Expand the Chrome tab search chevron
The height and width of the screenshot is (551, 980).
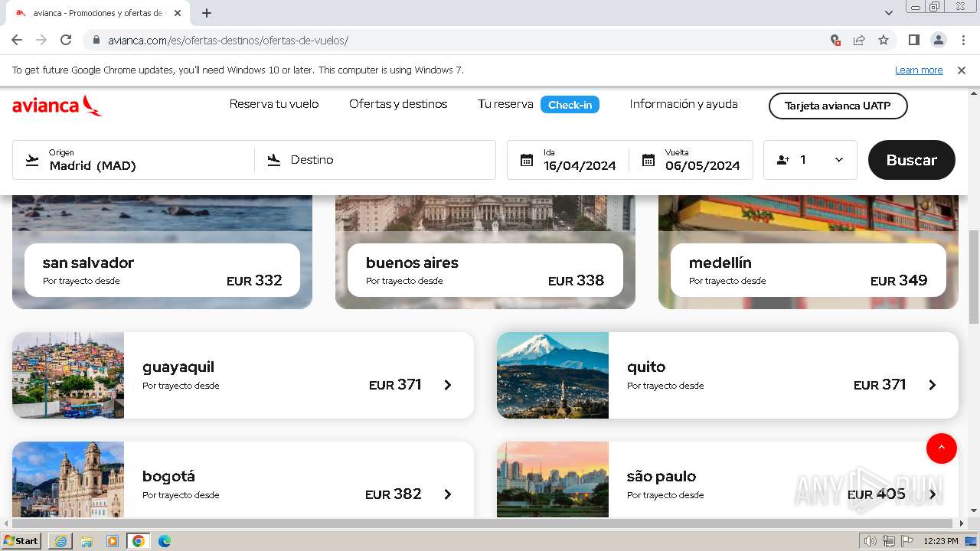point(889,13)
